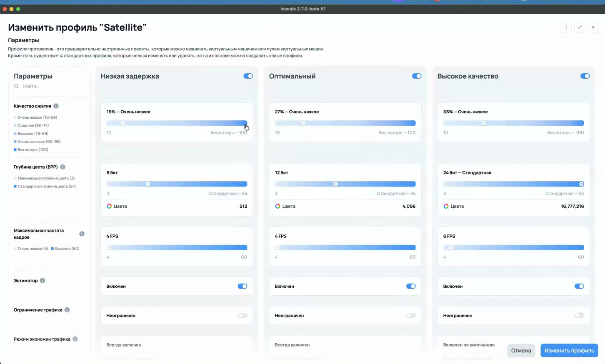Viewport: 605px width, 364px height.
Task: Click the 16,777,216 colors value
Action: pos(572,206)
